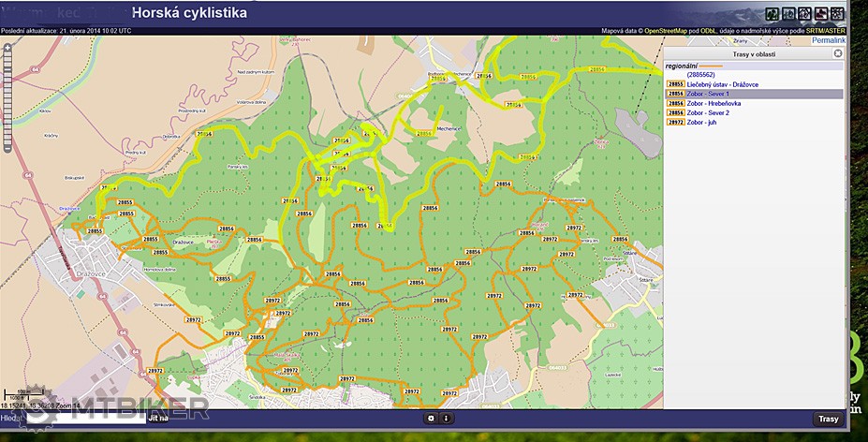The height and width of the screenshot is (442, 868).
Task: Select the cycling map icon in header
Action: (788, 13)
